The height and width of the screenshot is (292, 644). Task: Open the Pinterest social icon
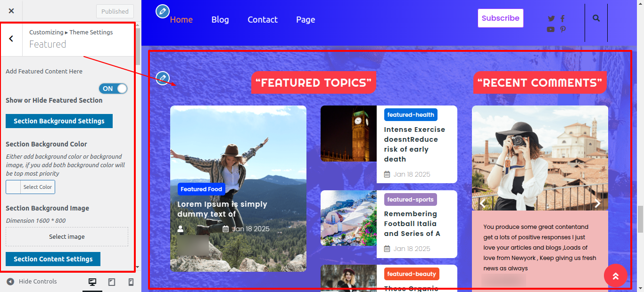pos(563,29)
